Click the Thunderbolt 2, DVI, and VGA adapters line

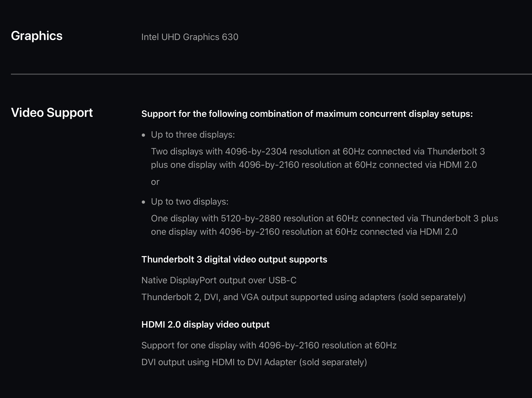point(304,297)
